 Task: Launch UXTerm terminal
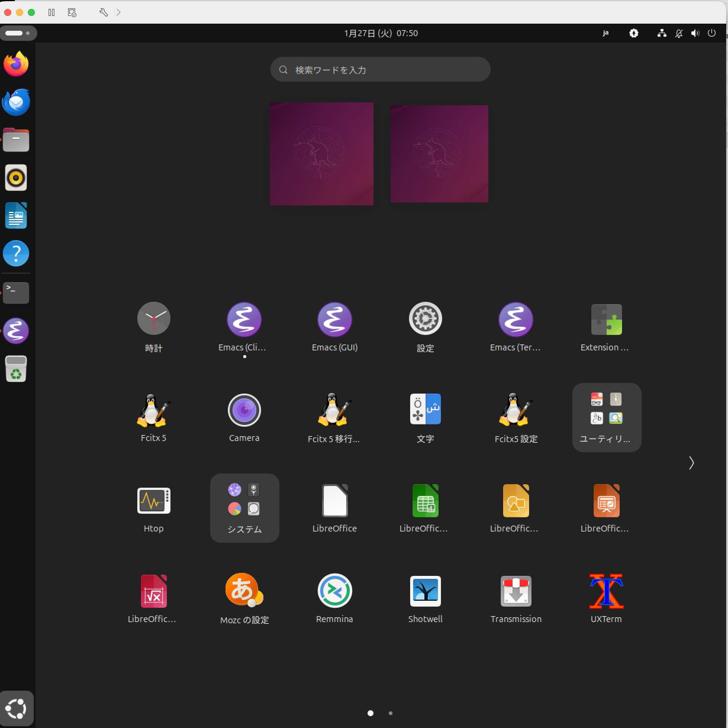pos(606,591)
